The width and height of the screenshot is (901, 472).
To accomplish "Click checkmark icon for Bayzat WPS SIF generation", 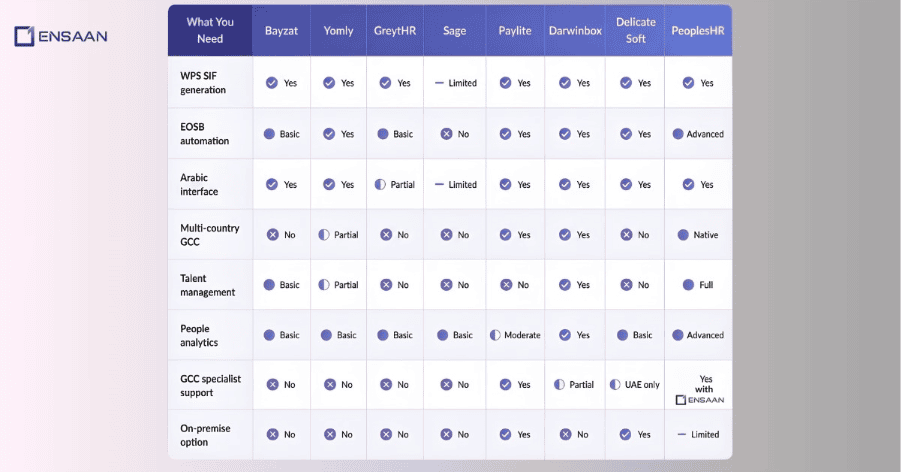I will 272,83.
